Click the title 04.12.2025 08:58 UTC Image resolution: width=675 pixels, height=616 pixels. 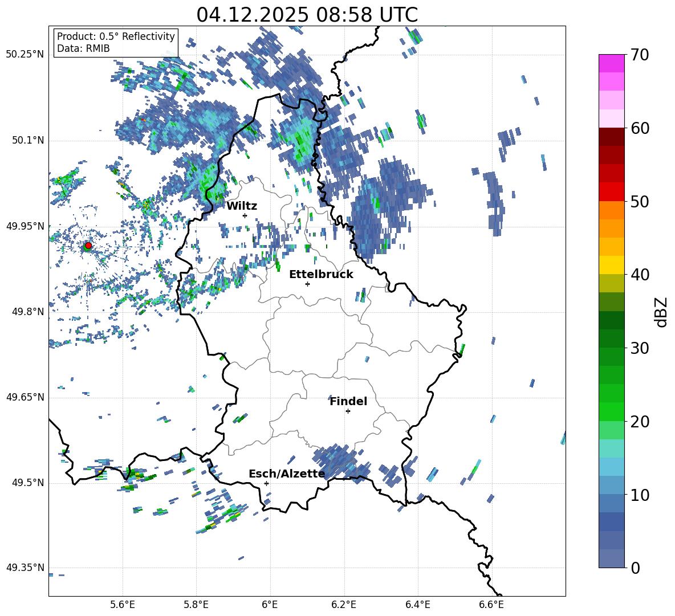pyautogui.click(x=307, y=15)
